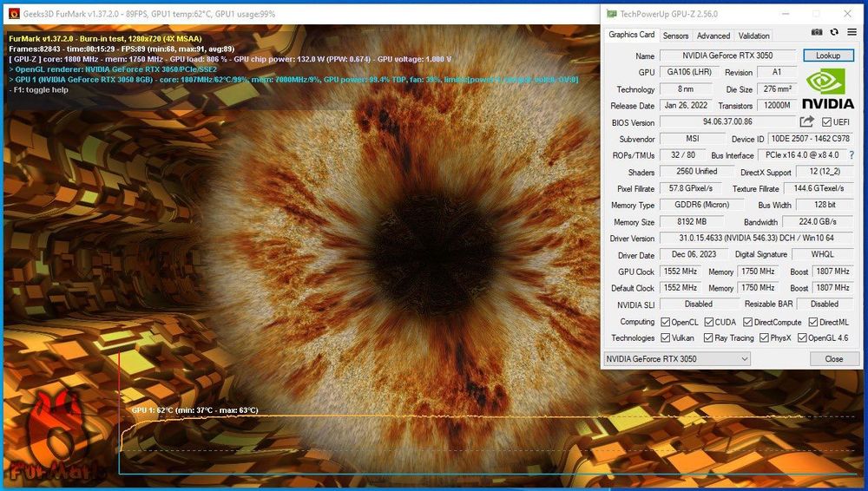This screenshot has width=868, height=491.
Task: Click the FurMark OpenGL renderer text line
Action: click(x=113, y=69)
